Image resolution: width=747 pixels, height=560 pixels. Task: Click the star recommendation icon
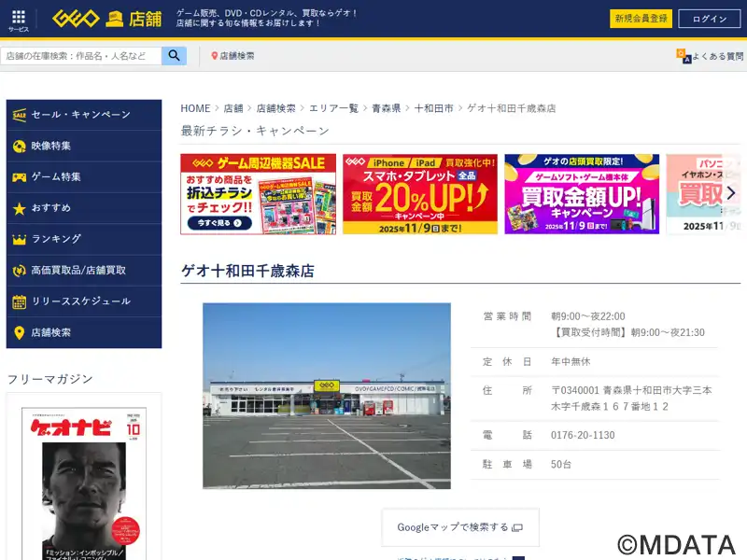[x=19, y=208]
